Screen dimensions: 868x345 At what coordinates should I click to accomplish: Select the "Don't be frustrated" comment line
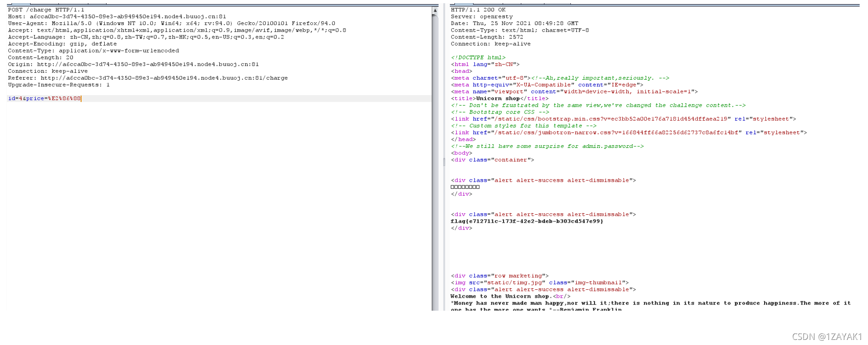[598, 105]
